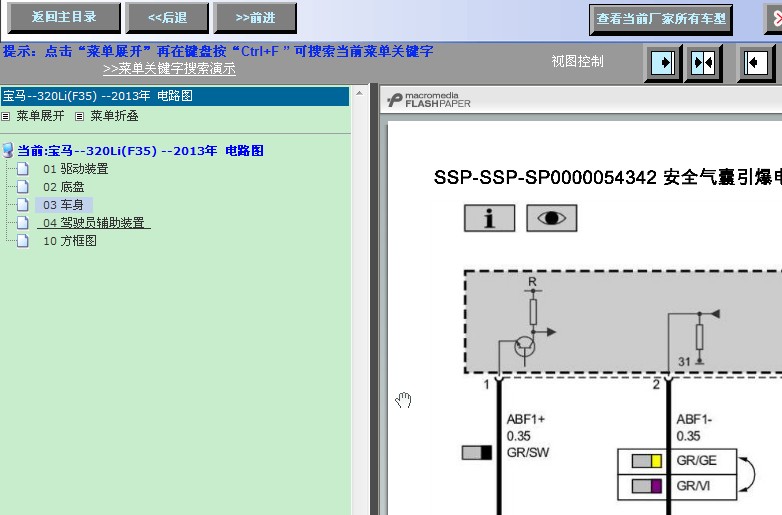The height and width of the screenshot is (515, 782).
Task: Click the GR/SW gray-black wire color swatch
Action: [477, 452]
